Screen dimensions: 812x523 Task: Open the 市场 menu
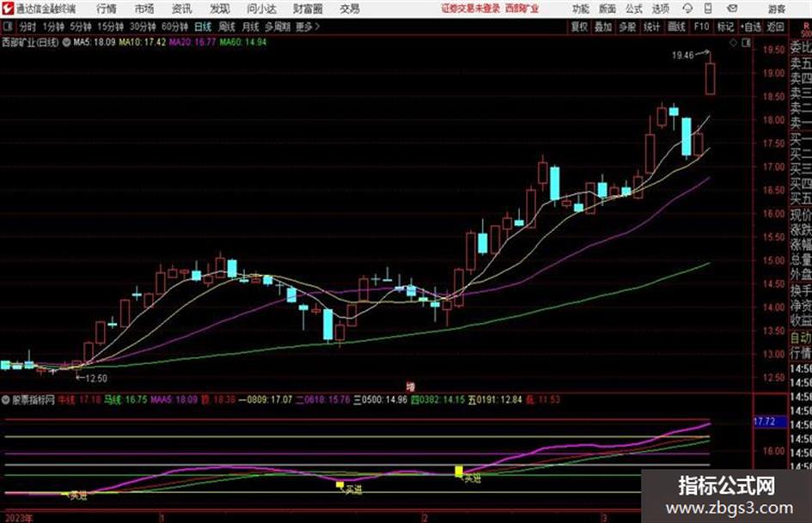coord(144,9)
